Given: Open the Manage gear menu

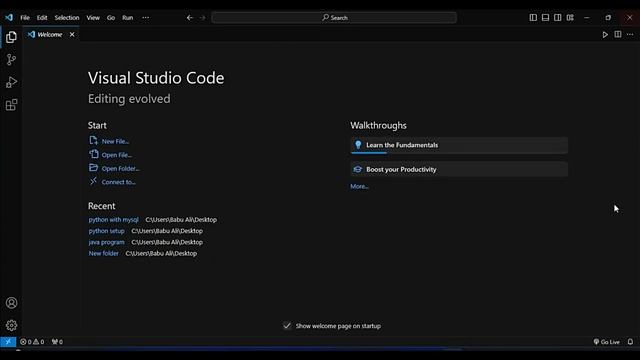Looking at the screenshot, I should 11,325.
